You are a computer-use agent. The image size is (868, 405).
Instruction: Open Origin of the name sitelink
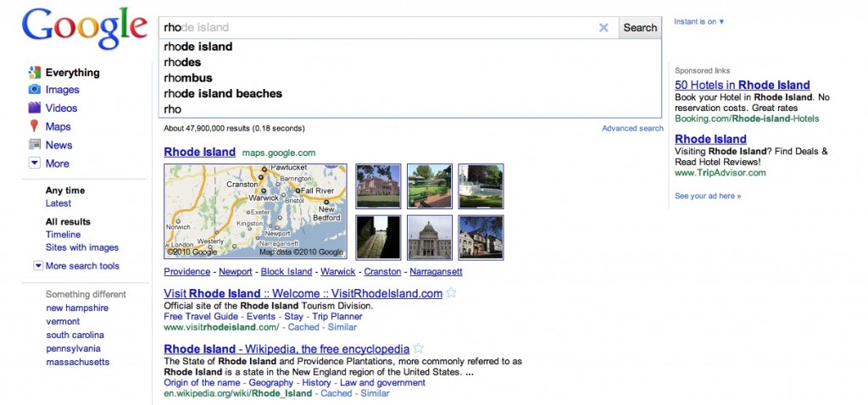tap(202, 382)
